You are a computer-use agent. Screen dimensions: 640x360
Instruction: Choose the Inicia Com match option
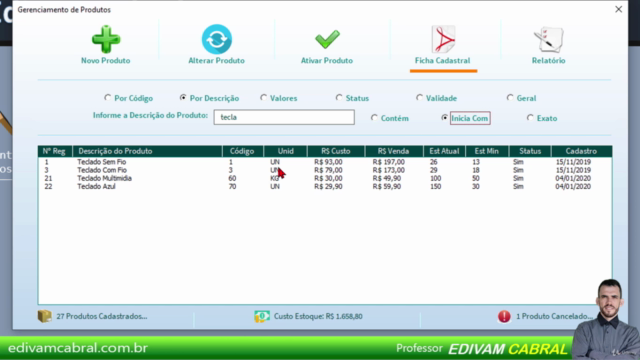tap(444, 118)
